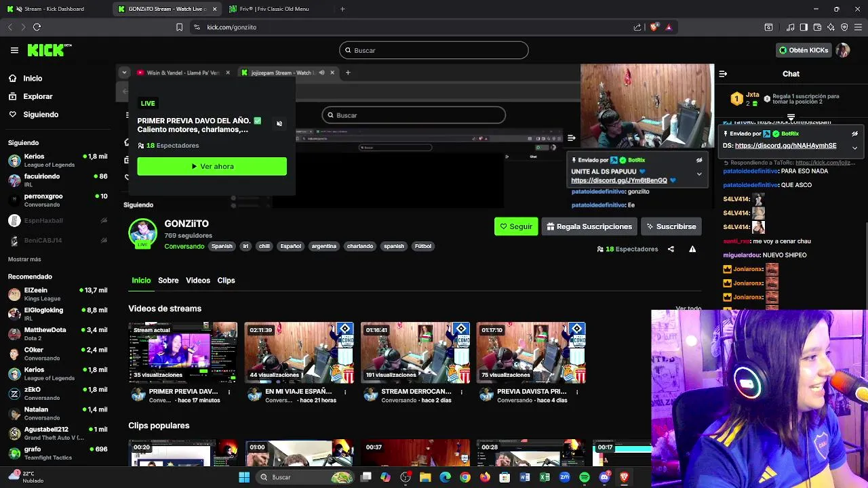Viewport: 868px width, 488px height.
Task: Open Firefox from the taskbar
Action: click(x=485, y=477)
